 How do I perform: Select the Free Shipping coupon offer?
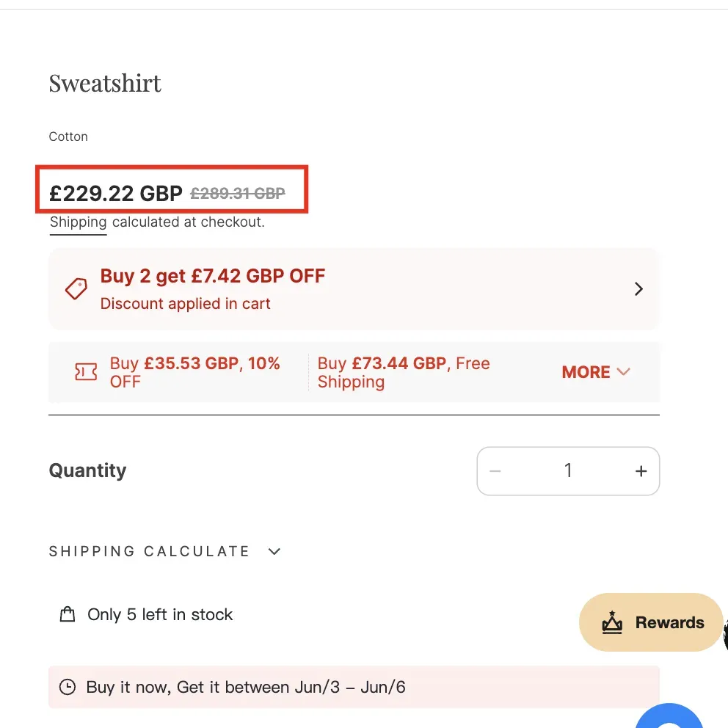(x=404, y=372)
